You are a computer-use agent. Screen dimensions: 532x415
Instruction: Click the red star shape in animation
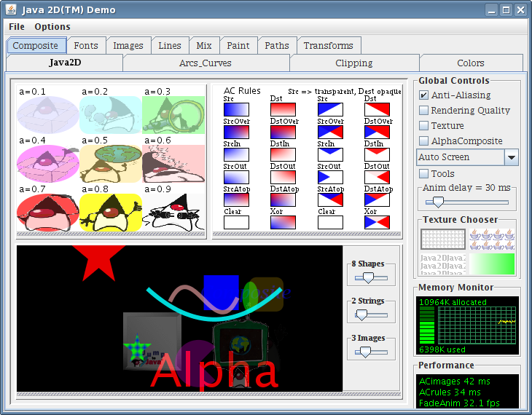(94, 260)
